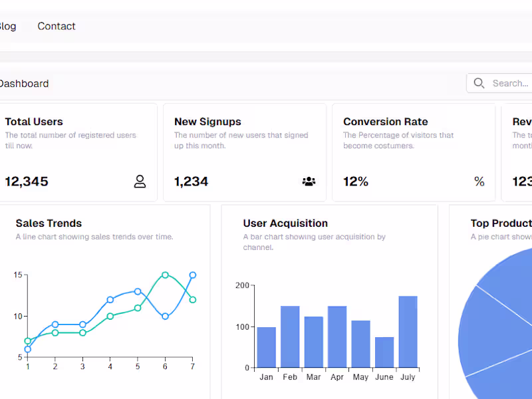Screen dimensions: 532x399
Task: Click the Total Users description text
Action: point(70,140)
